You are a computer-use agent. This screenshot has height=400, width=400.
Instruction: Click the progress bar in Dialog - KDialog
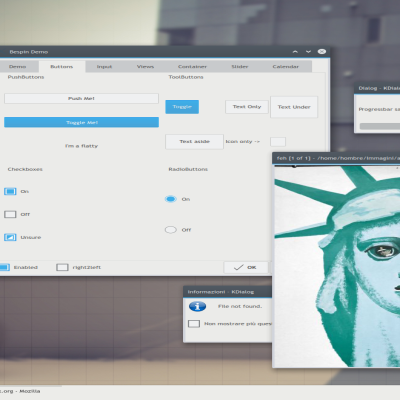click(380, 126)
